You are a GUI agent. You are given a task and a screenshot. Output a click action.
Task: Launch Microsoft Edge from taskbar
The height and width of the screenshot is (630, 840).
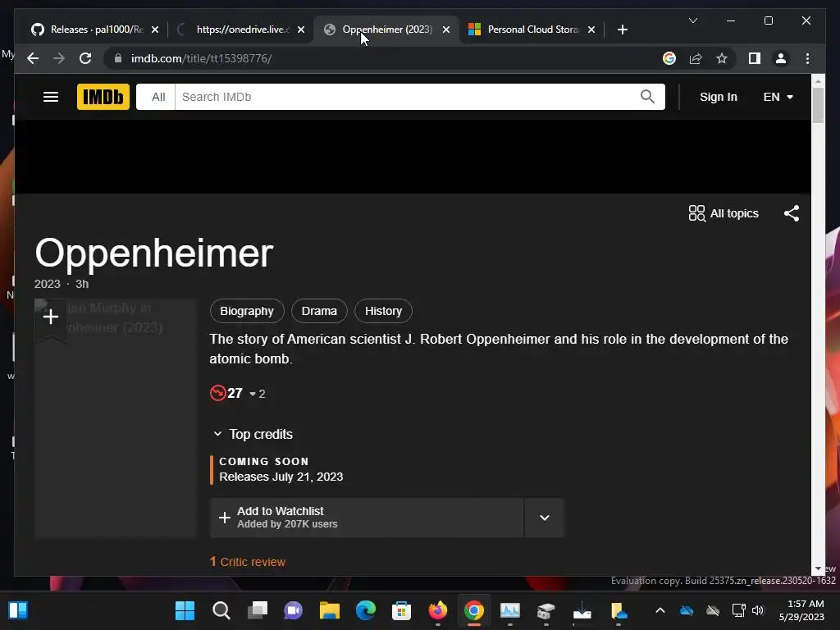365,610
